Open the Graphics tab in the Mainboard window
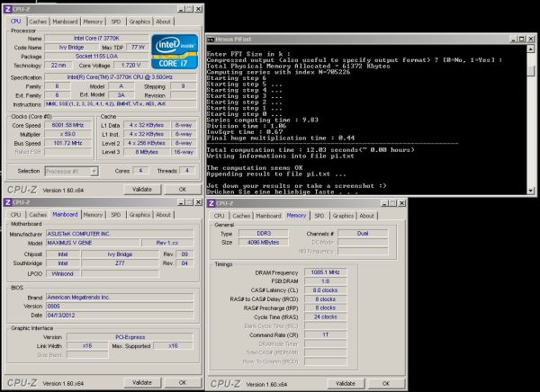The height and width of the screenshot is (392, 540). click(139, 214)
